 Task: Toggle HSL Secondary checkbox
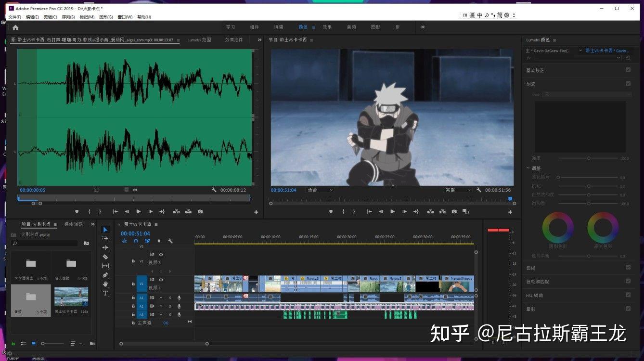point(628,295)
